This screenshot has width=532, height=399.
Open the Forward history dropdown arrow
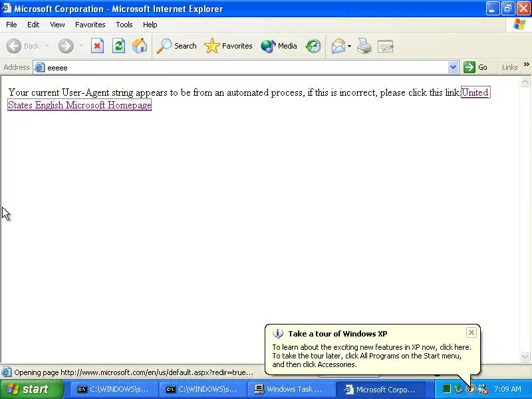click(81, 46)
